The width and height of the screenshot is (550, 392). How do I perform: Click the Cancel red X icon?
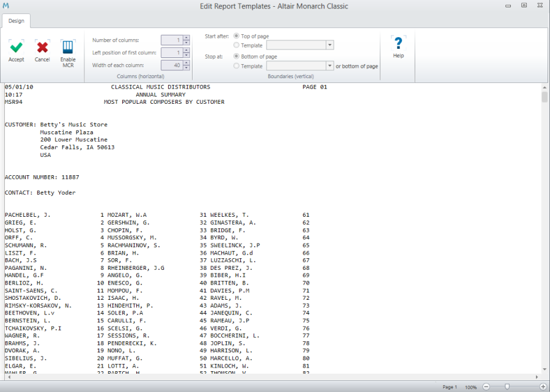(42, 46)
